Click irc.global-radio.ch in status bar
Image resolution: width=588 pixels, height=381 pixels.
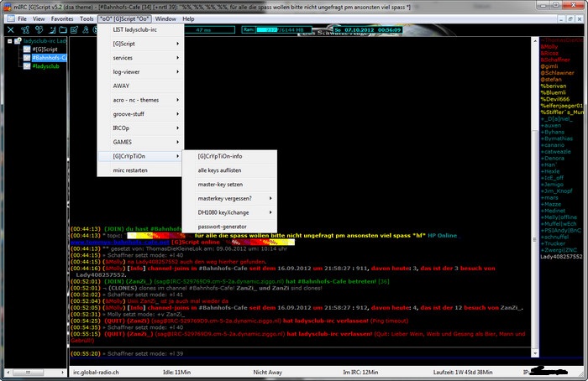coord(96,373)
